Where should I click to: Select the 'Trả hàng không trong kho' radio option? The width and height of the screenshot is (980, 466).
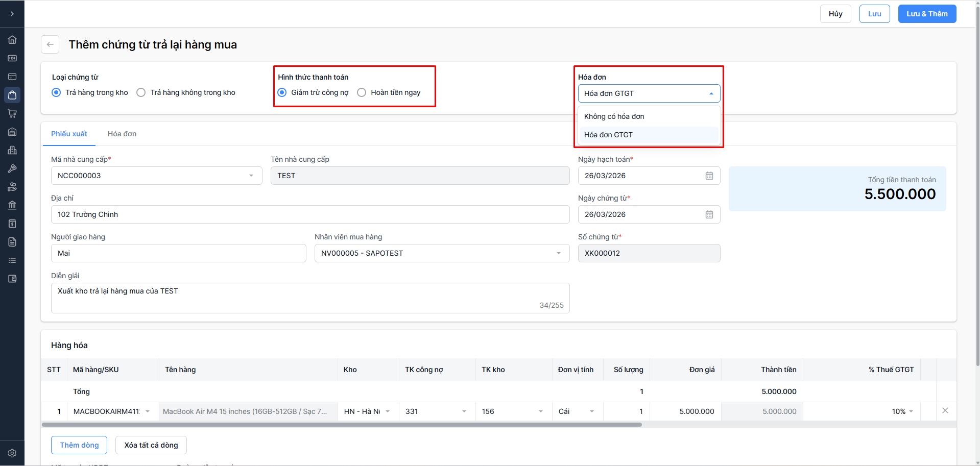click(141, 92)
